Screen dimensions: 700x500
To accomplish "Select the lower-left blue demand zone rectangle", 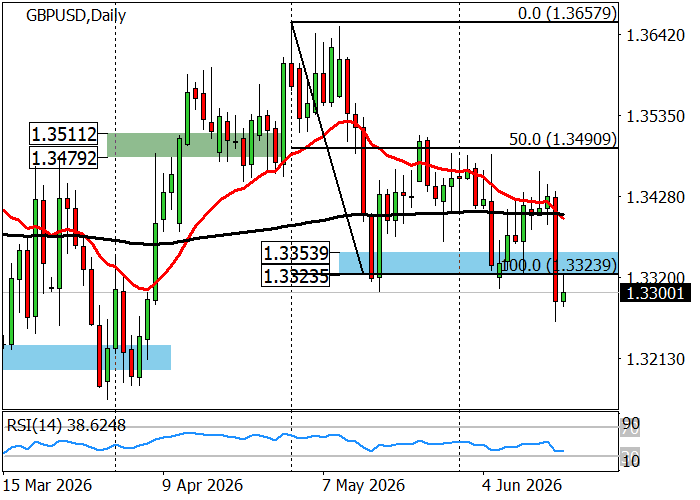I will click(x=87, y=357).
